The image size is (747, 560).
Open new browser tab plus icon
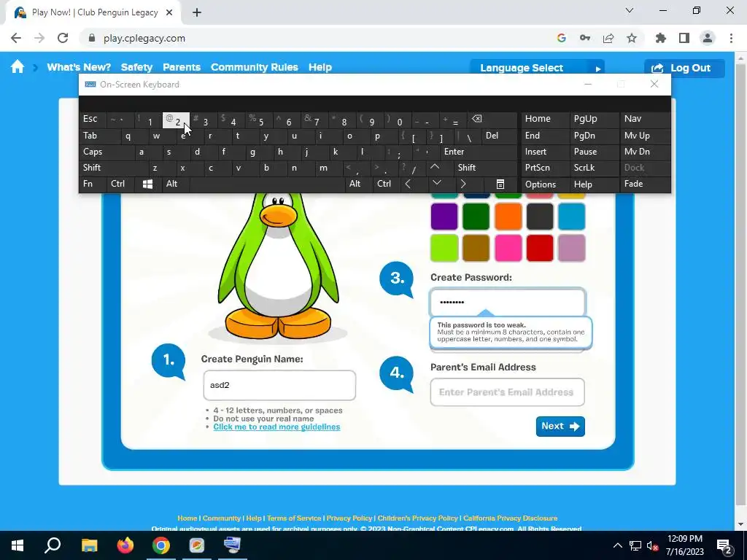click(x=197, y=12)
